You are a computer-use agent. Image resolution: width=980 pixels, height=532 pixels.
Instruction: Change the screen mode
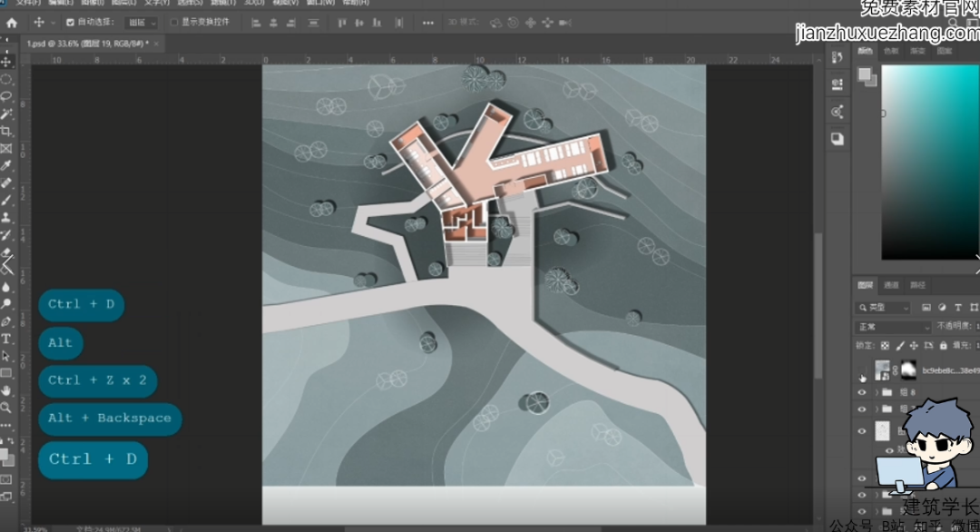tap(6, 497)
